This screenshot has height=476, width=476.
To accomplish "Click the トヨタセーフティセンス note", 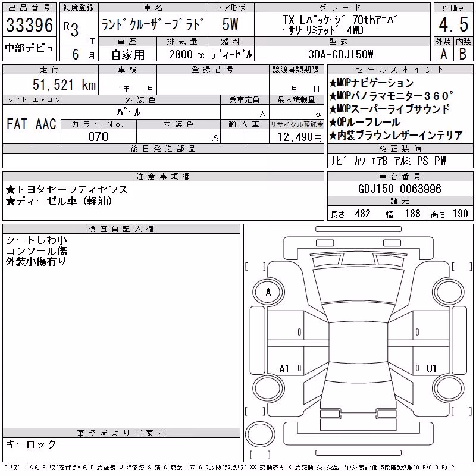I will click(67, 190).
